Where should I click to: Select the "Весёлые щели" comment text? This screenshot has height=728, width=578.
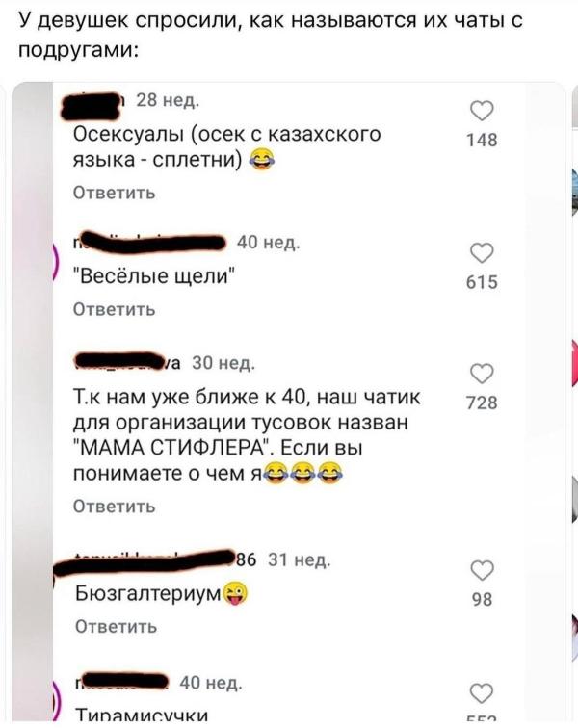[155, 276]
